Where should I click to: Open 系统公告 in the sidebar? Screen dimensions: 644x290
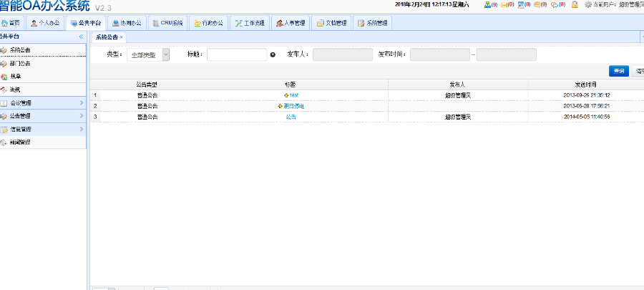43,50
